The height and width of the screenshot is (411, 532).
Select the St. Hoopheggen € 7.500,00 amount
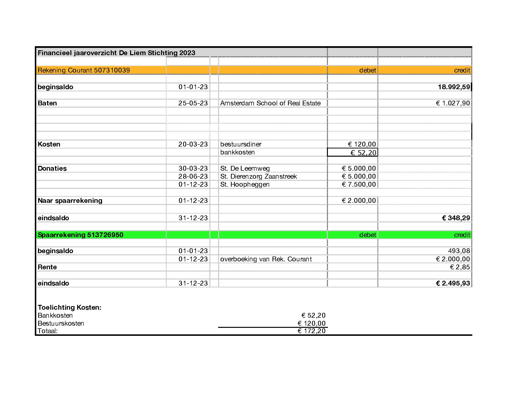pyautogui.click(x=359, y=184)
